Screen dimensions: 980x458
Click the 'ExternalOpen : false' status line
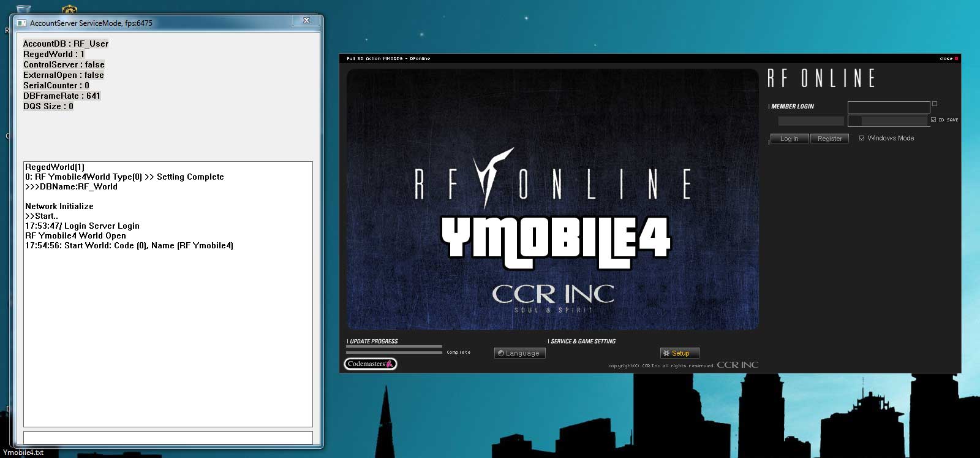click(x=63, y=75)
